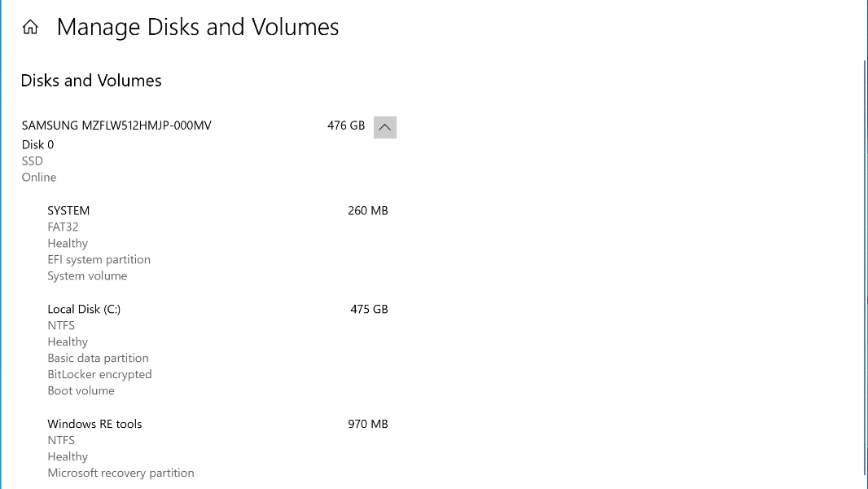Click the Manage Disks and Volumes title
Screen dimensions: 868x489
tap(198, 27)
